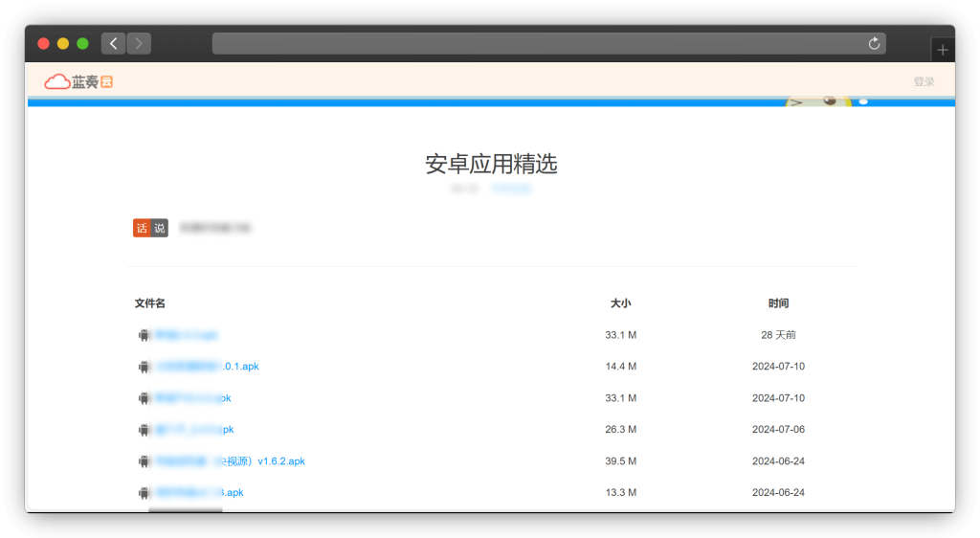Click the horizontal scrollbar at page bottom

186,510
